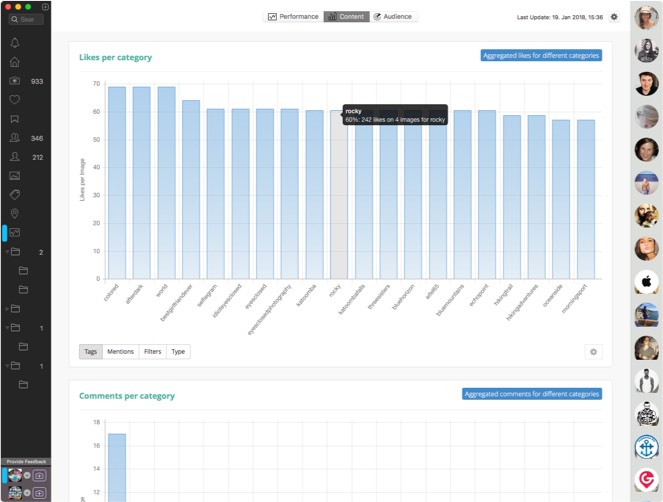Image resolution: width=663 pixels, height=502 pixels.
Task: Open the folder showing count 2
Action: (x=15, y=252)
